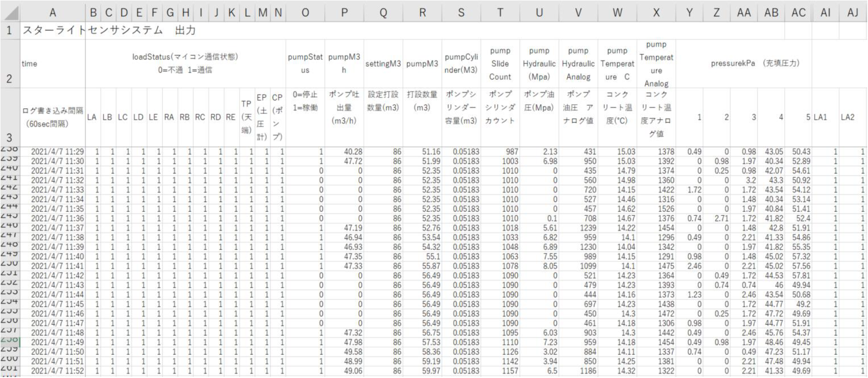Click the pressure value 48.46

point(771,342)
